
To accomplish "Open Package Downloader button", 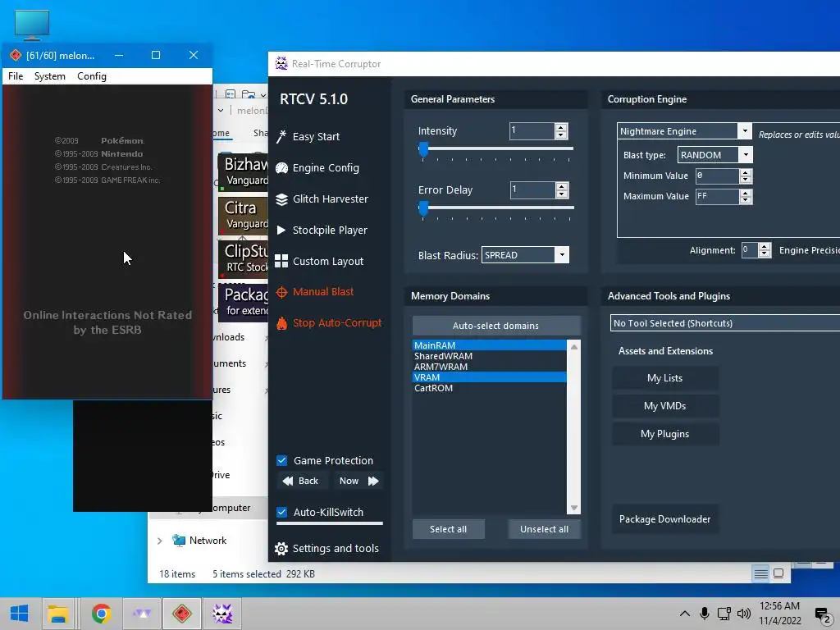I will 665,519.
